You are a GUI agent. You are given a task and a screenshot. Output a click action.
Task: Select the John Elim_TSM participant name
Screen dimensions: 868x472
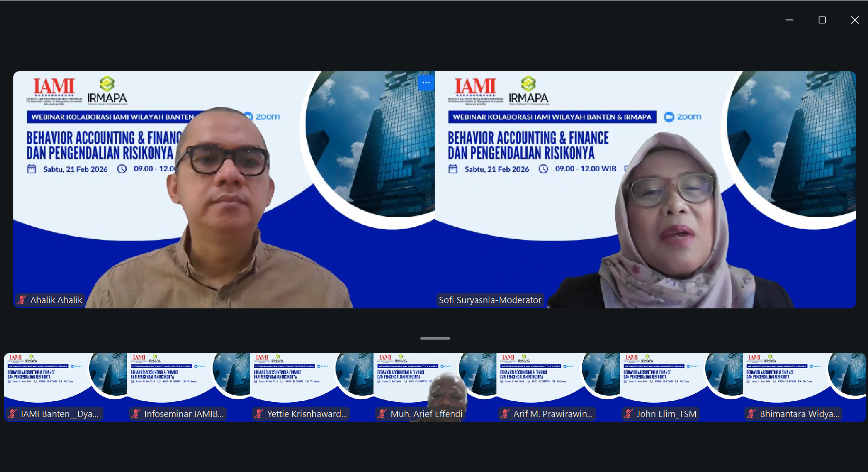666,414
